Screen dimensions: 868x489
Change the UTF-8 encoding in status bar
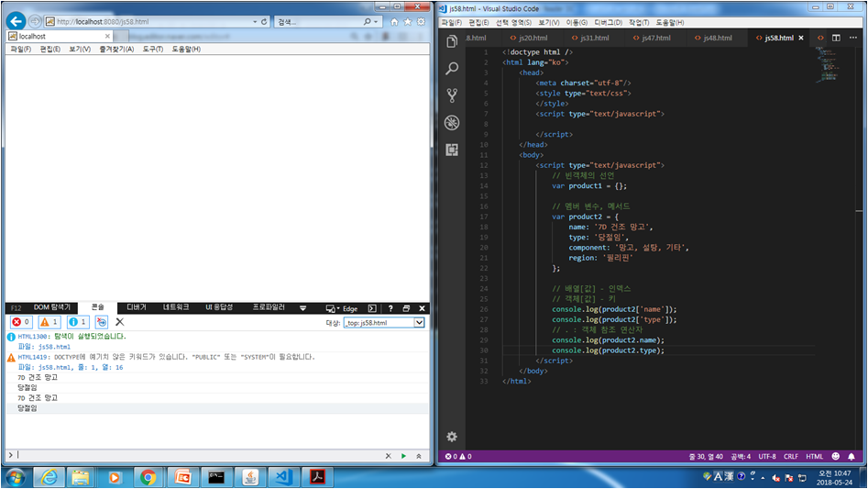pyautogui.click(x=766, y=456)
